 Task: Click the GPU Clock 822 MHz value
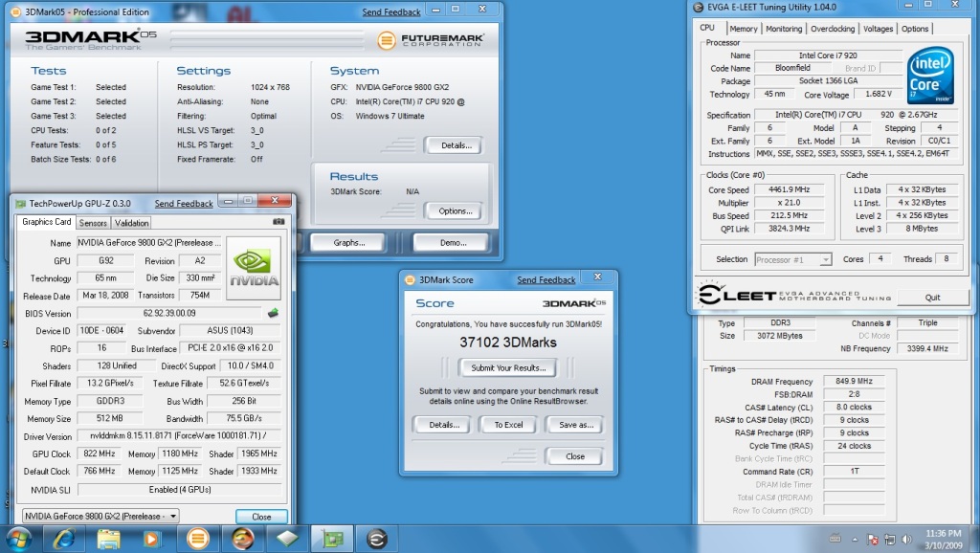click(100, 453)
